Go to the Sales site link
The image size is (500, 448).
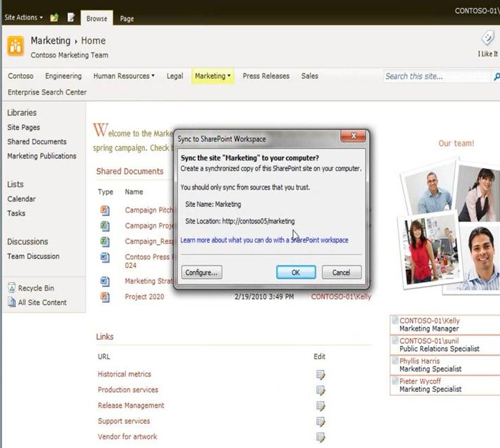point(310,76)
